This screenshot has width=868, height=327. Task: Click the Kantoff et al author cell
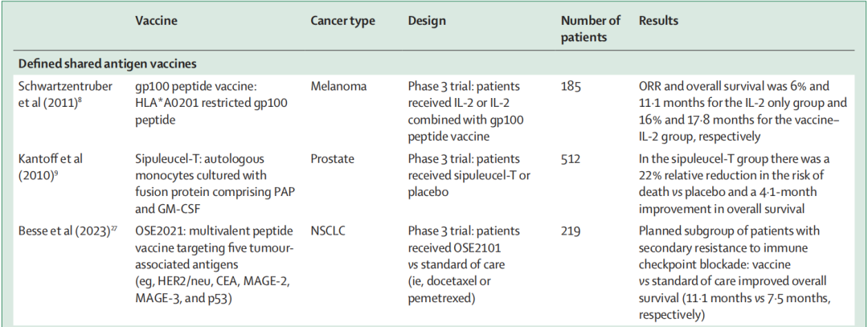50,166
